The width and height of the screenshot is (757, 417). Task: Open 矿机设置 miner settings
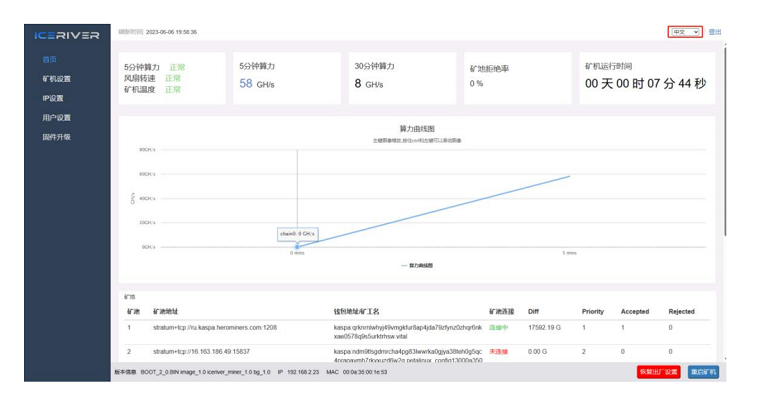coord(57,79)
